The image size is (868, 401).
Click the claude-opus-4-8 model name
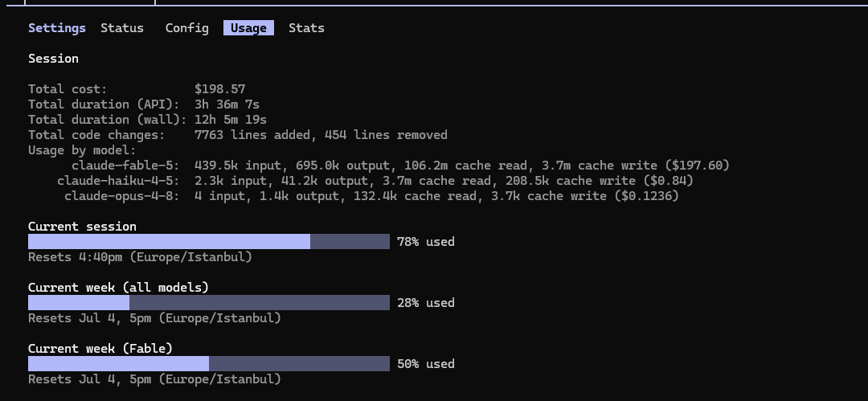pos(122,195)
